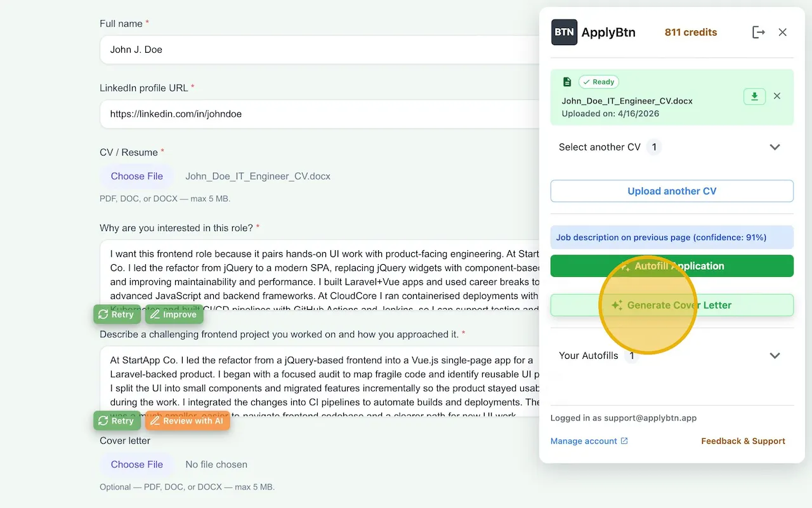Click Choose File under Cover letter

click(x=137, y=465)
